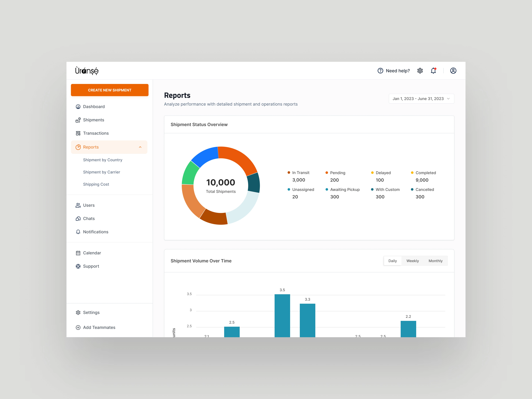
Task: Click the dark teal donut segment
Action: [x=254, y=183]
